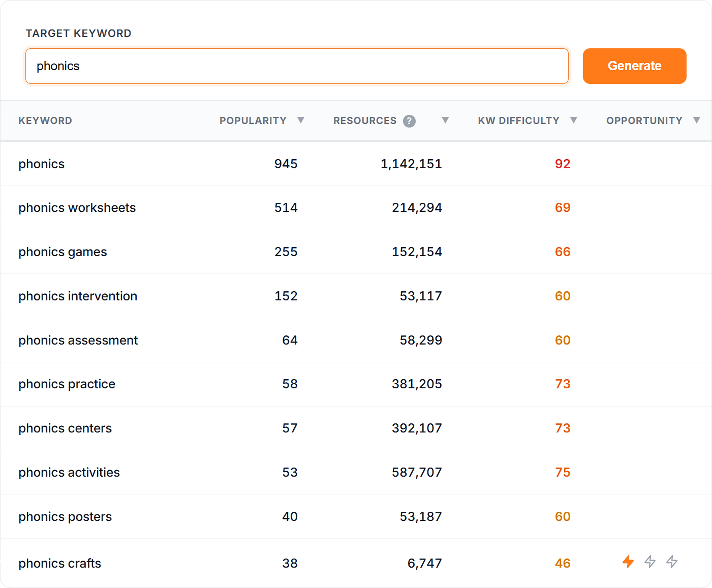
Task: Sort the table by the Keyword column
Action: coord(45,121)
